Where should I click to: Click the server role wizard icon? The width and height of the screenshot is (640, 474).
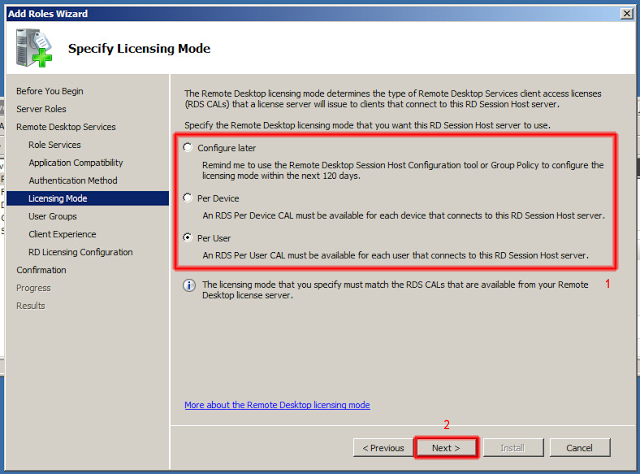click(33, 48)
